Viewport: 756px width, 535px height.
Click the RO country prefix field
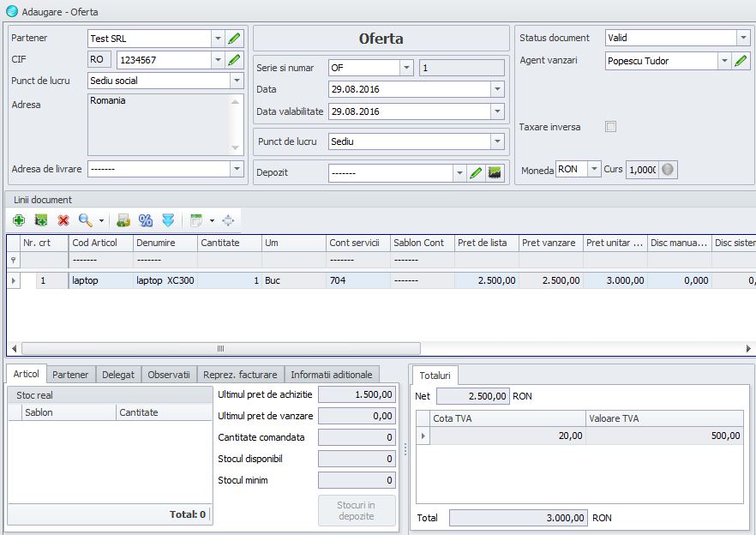tap(99, 59)
